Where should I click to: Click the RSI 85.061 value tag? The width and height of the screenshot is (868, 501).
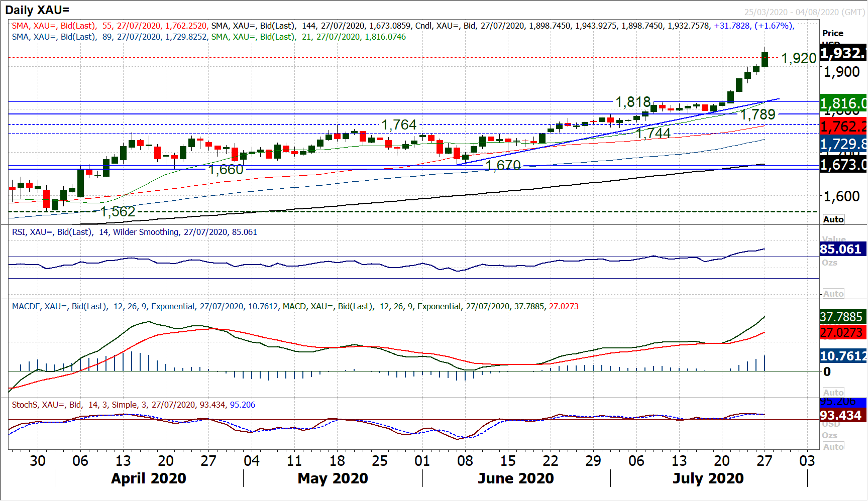pyautogui.click(x=842, y=249)
